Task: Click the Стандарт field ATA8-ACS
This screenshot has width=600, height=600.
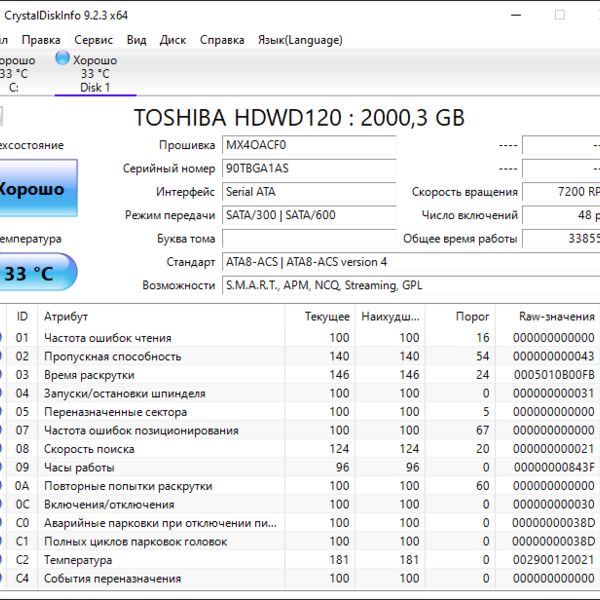Action: (x=411, y=262)
